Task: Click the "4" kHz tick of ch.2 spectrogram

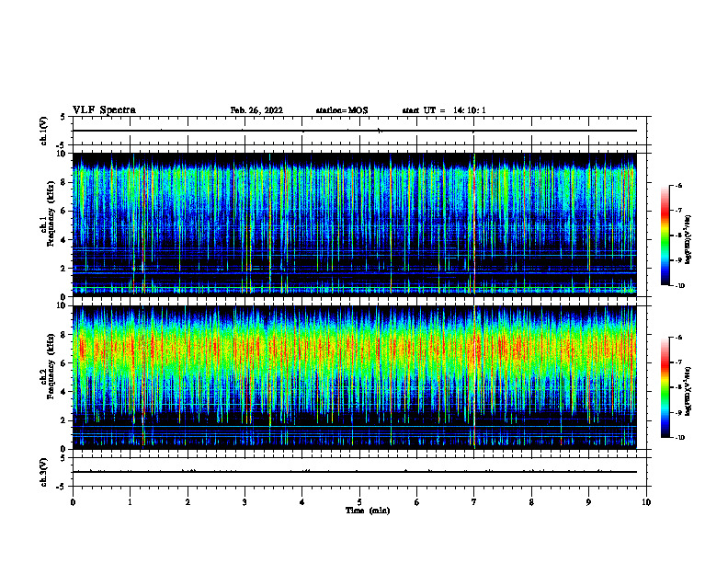Action: pyautogui.click(x=64, y=392)
